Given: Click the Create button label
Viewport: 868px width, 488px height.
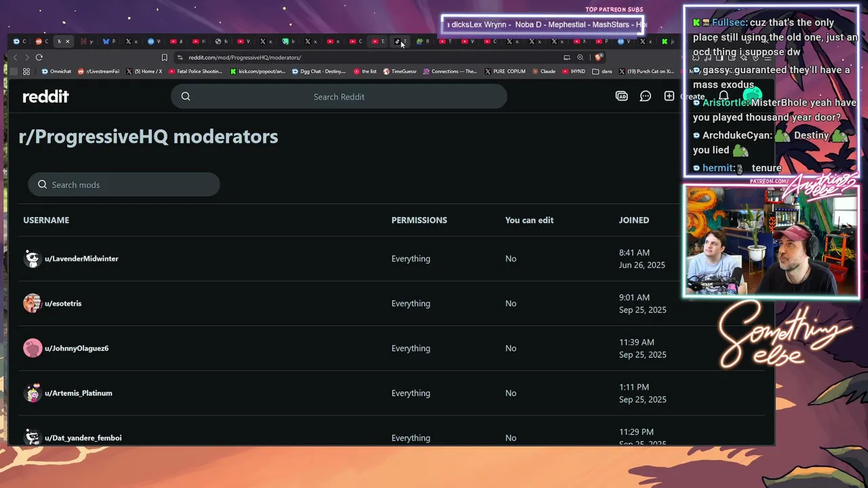Looking at the screenshot, I should click(x=692, y=96).
